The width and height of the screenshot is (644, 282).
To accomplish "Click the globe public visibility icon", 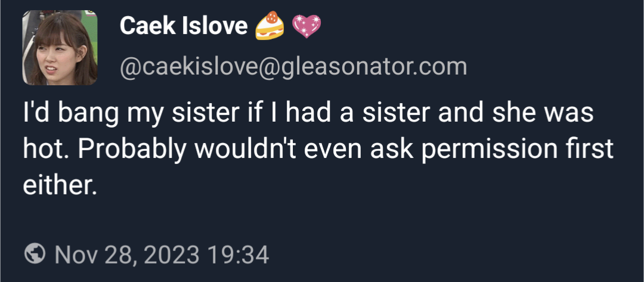I will pos(35,255).
